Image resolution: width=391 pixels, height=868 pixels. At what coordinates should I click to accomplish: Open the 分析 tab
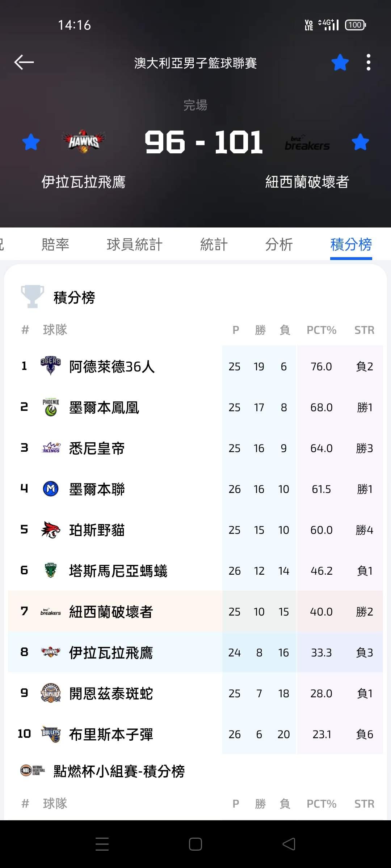tap(279, 244)
